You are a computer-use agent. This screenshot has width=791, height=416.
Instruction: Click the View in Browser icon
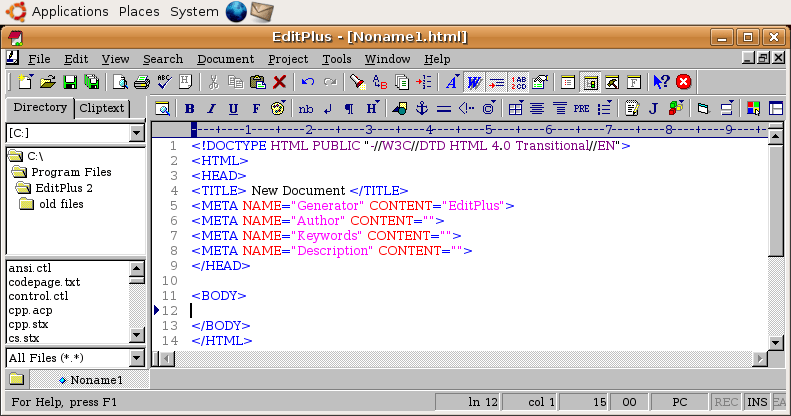coord(162,108)
